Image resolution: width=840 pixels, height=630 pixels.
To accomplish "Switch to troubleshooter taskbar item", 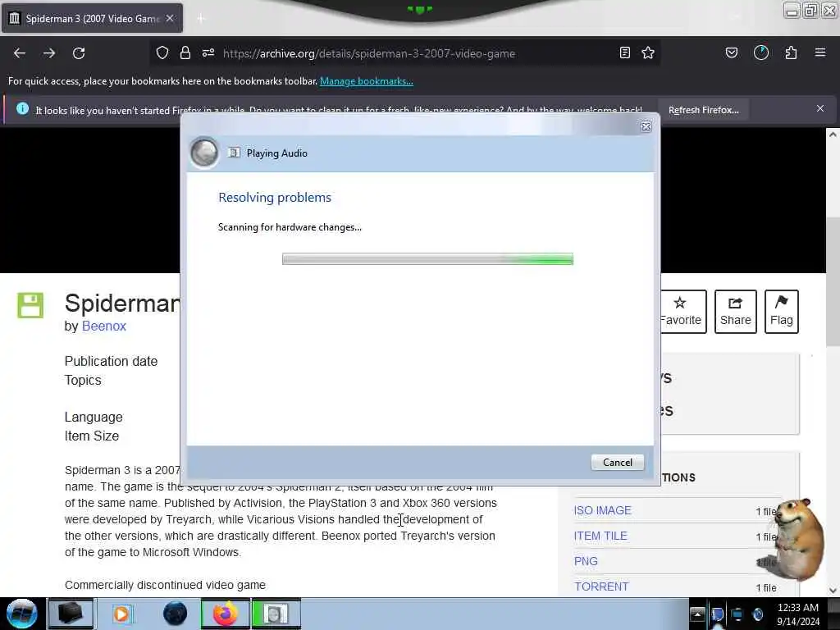I will point(276,614).
